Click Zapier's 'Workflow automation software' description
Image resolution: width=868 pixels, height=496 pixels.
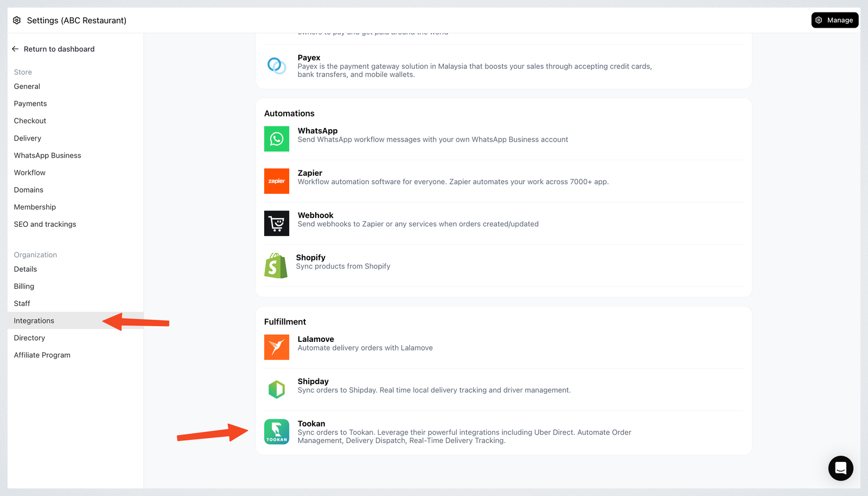tap(453, 182)
